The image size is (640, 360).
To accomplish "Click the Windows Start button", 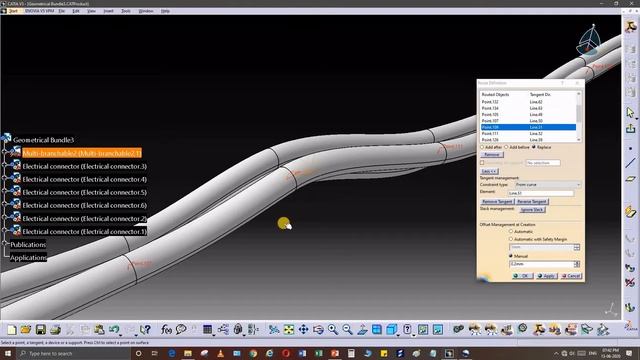I will click(8, 353).
